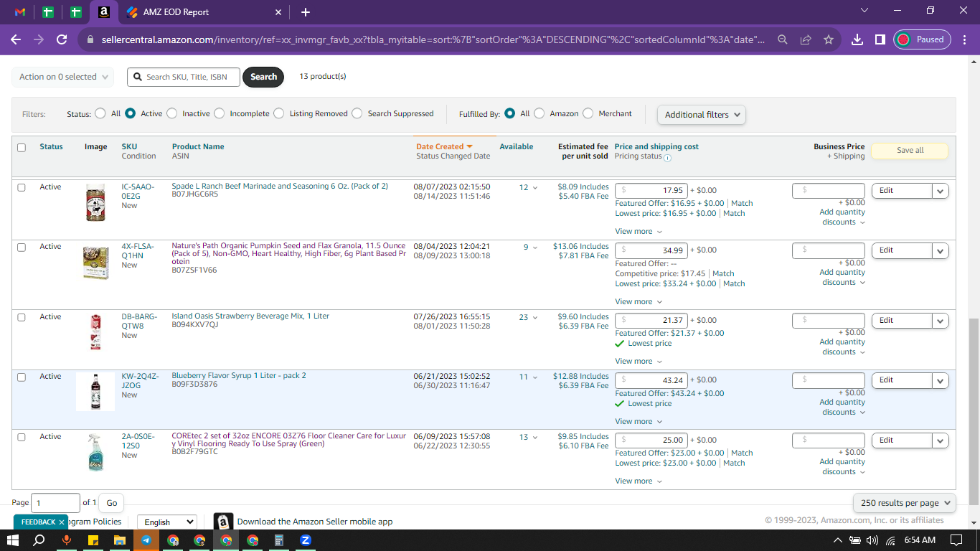Select 'Amazon' under Fulfilled By filter
Screen dimensions: 980x551
coord(540,113)
